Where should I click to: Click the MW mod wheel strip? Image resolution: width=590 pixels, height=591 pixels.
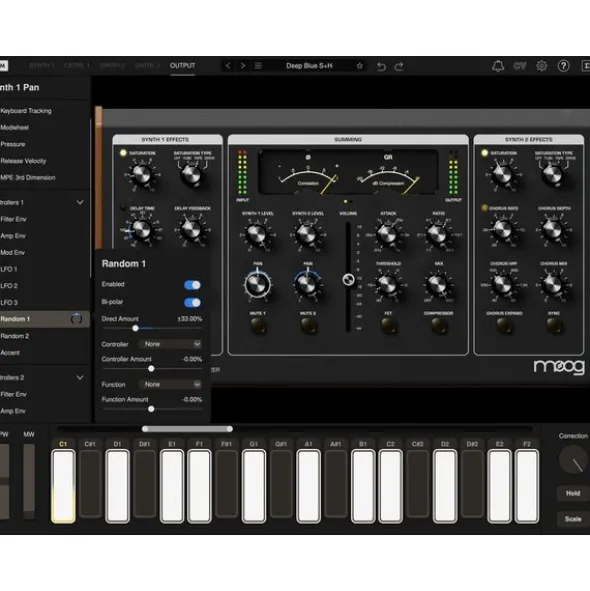29,482
